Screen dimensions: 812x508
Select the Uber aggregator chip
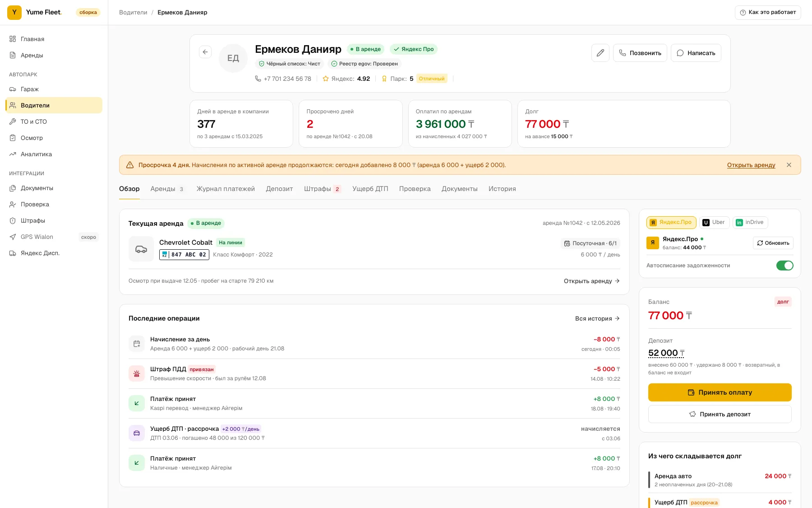click(x=715, y=222)
